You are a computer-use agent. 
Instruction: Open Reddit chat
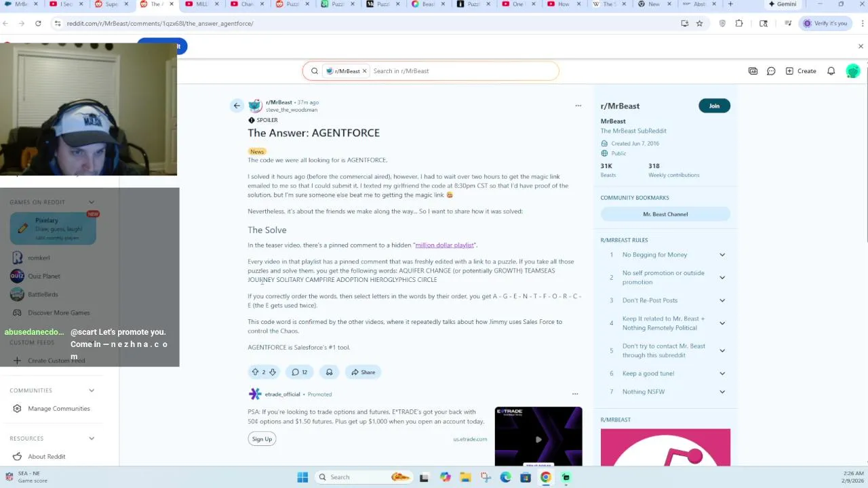click(771, 71)
